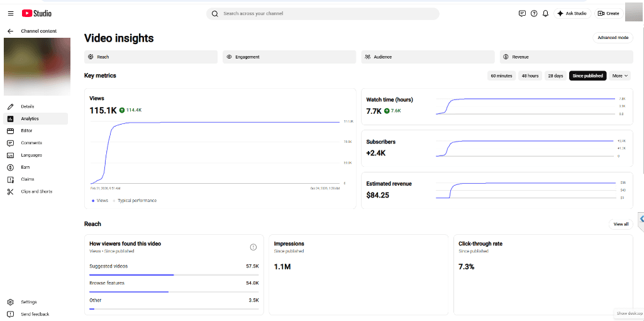Open the Editor sidebar item
The width and height of the screenshot is (644, 321).
click(36, 131)
